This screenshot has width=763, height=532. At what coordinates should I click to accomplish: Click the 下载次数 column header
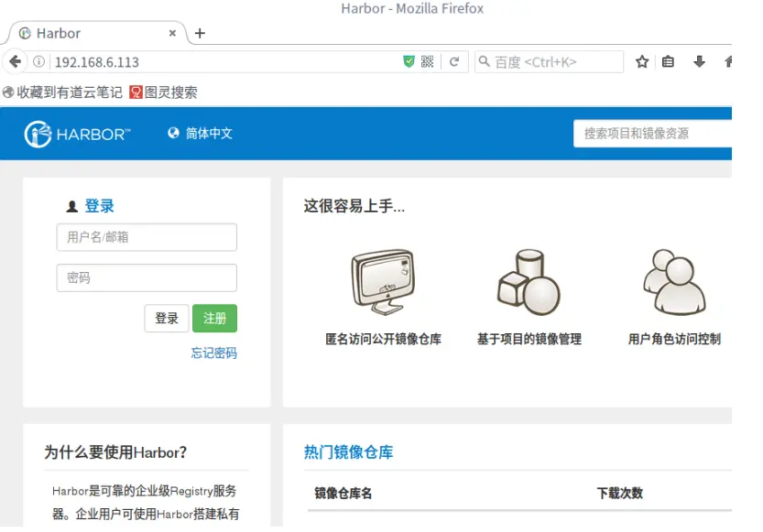(x=620, y=494)
